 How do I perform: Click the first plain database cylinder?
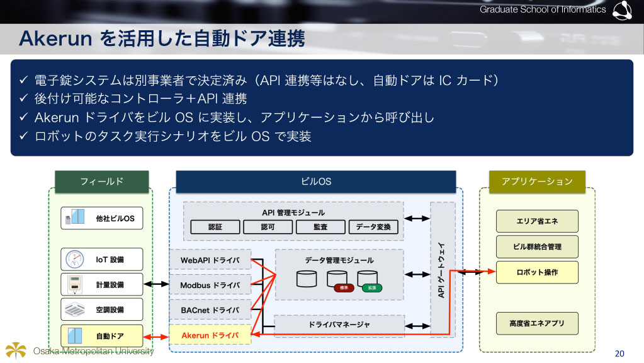pyautogui.click(x=307, y=279)
